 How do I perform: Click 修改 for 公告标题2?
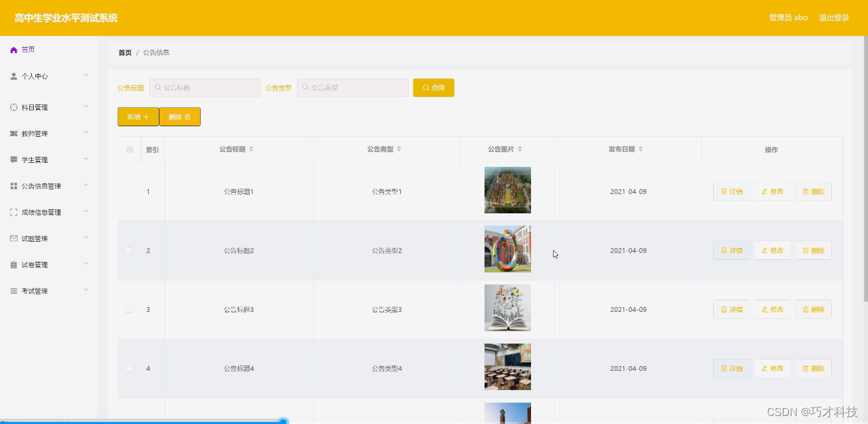pyautogui.click(x=772, y=251)
